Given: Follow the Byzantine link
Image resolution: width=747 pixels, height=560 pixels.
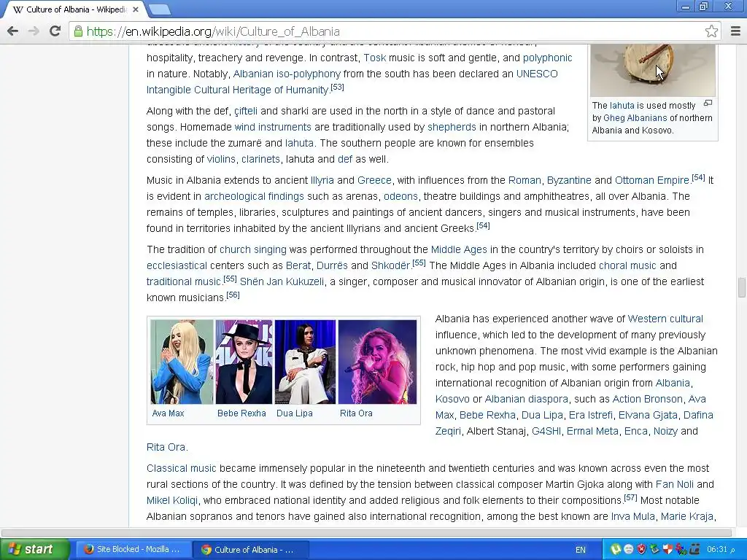Looking at the screenshot, I should [569, 181].
